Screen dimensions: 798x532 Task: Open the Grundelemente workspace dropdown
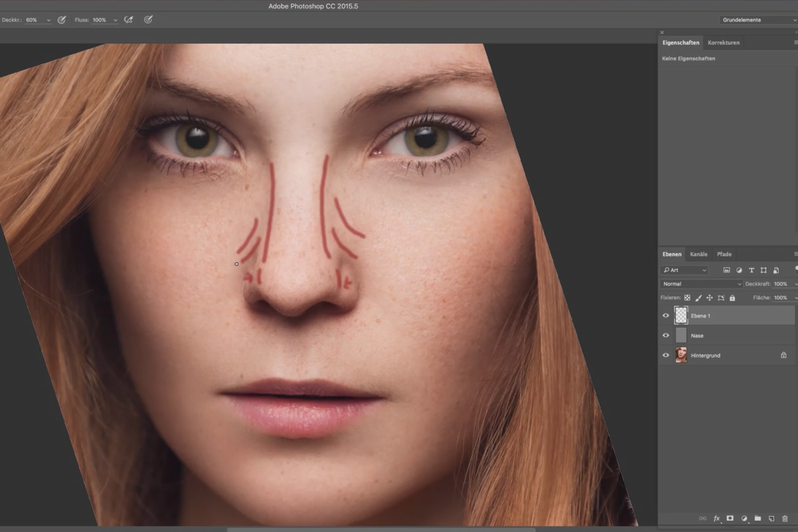pos(759,20)
